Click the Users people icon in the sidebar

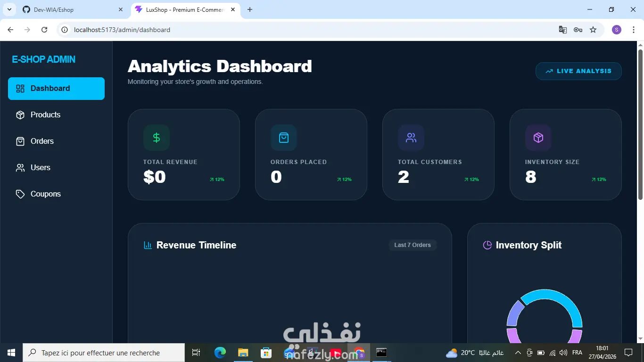pyautogui.click(x=20, y=168)
